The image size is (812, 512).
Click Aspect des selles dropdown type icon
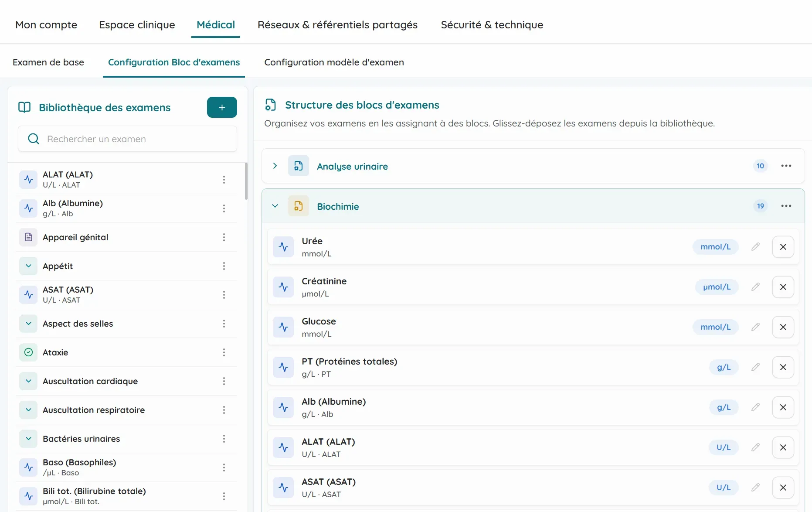click(x=28, y=324)
